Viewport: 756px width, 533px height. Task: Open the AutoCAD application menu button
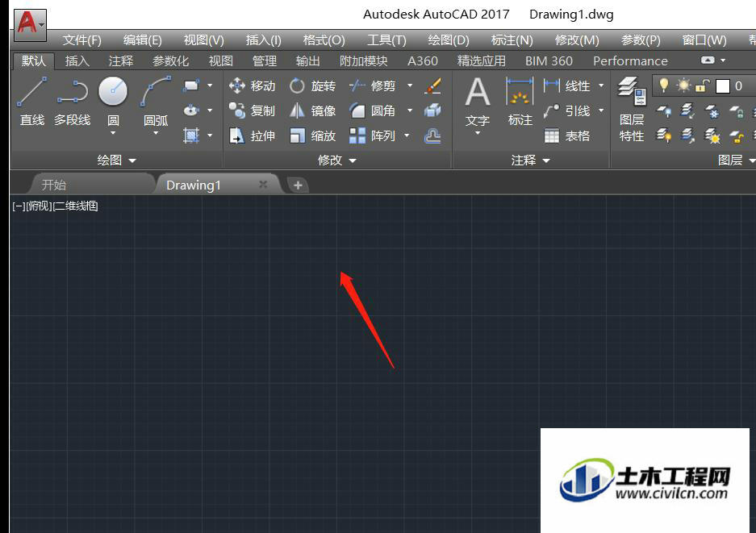(30, 23)
